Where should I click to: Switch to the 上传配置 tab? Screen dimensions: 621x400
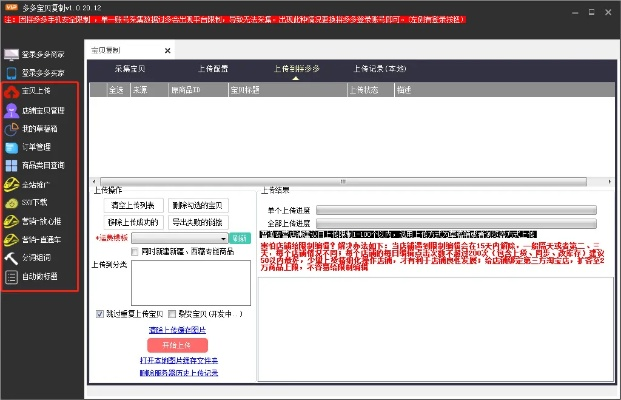click(206, 70)
